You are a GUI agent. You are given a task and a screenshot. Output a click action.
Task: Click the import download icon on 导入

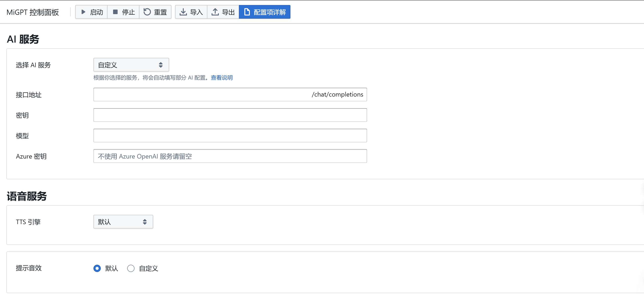tap(183, 12)
